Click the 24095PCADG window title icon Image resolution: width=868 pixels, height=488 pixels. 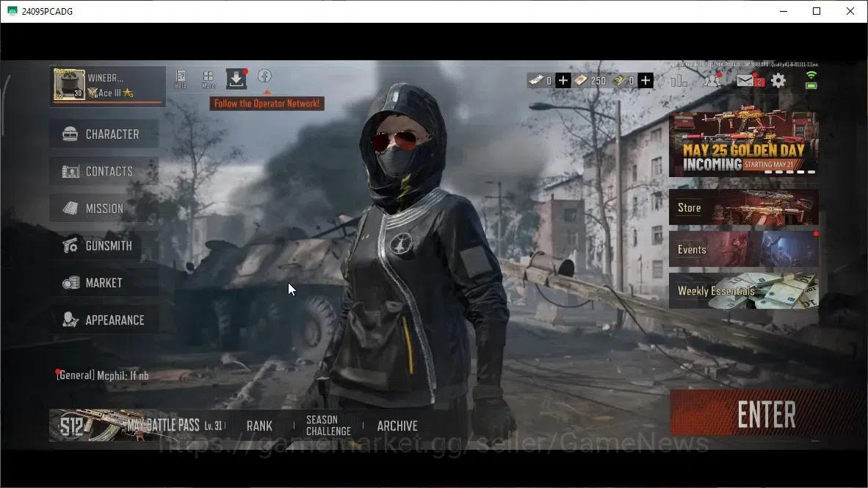click(x=12, y=11)
